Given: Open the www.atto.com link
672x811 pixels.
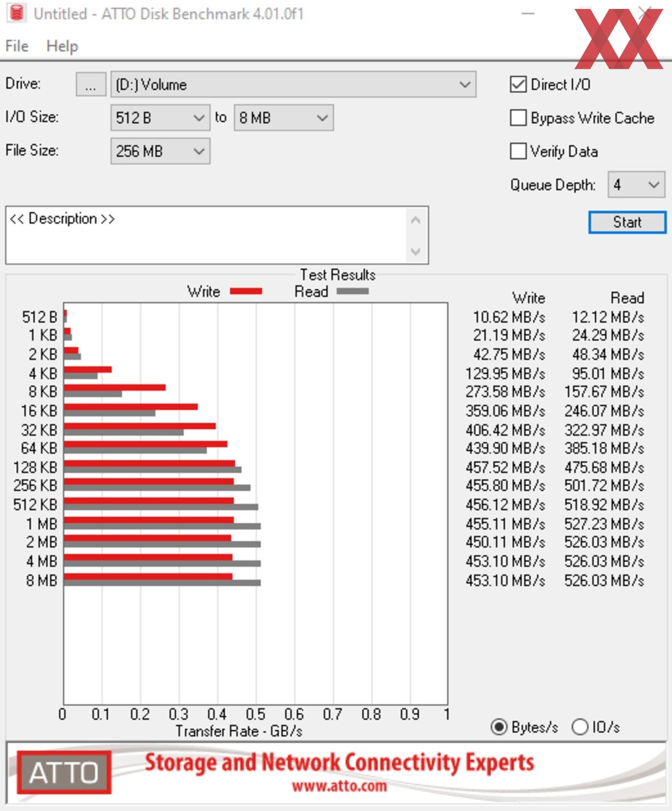Looking at the screenshot, I should click(339, 786).
